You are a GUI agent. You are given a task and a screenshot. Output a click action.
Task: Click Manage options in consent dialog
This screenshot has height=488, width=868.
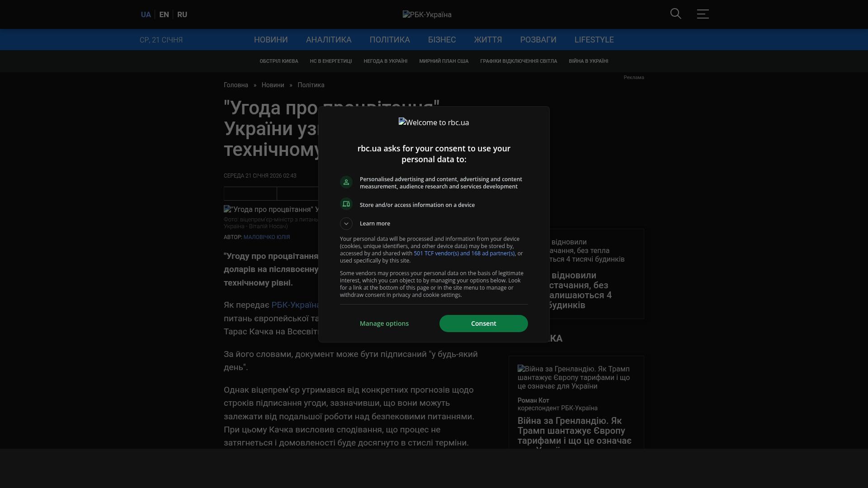[x=384, y=324]
